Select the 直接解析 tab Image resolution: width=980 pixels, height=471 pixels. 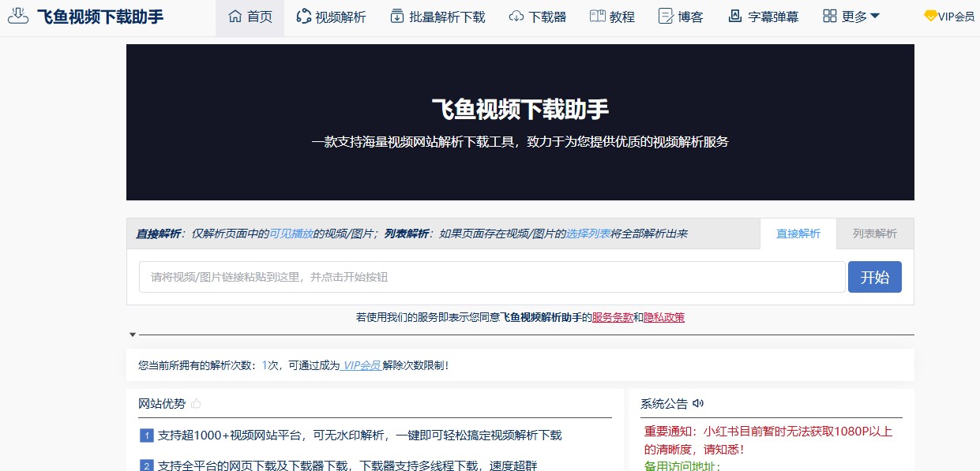[798, 234]
